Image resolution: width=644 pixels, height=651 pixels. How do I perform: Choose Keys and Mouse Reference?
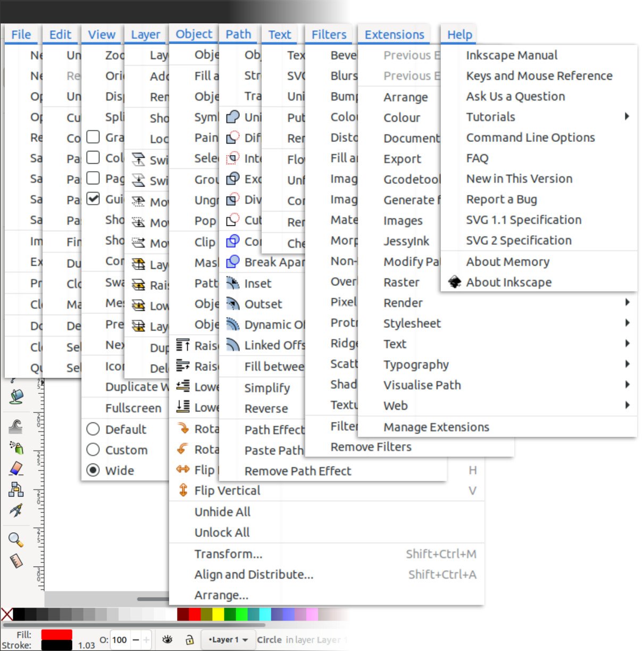click(x=539, y=76)
